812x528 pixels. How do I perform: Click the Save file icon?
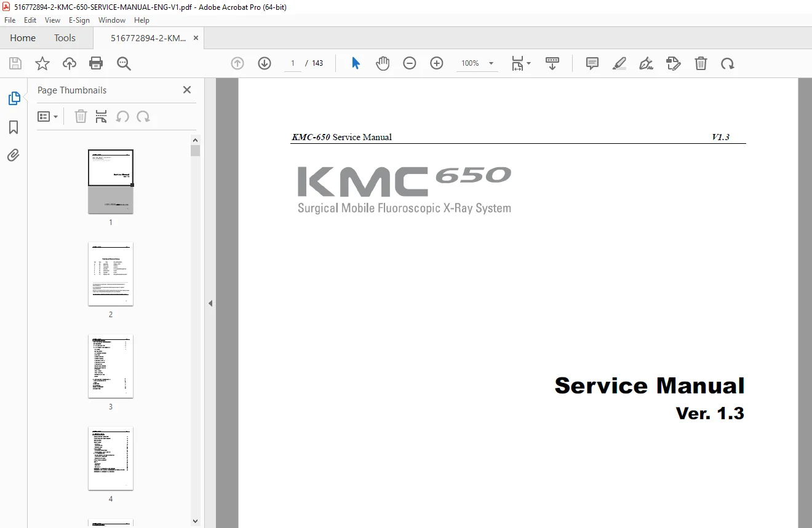click(15, 63)
